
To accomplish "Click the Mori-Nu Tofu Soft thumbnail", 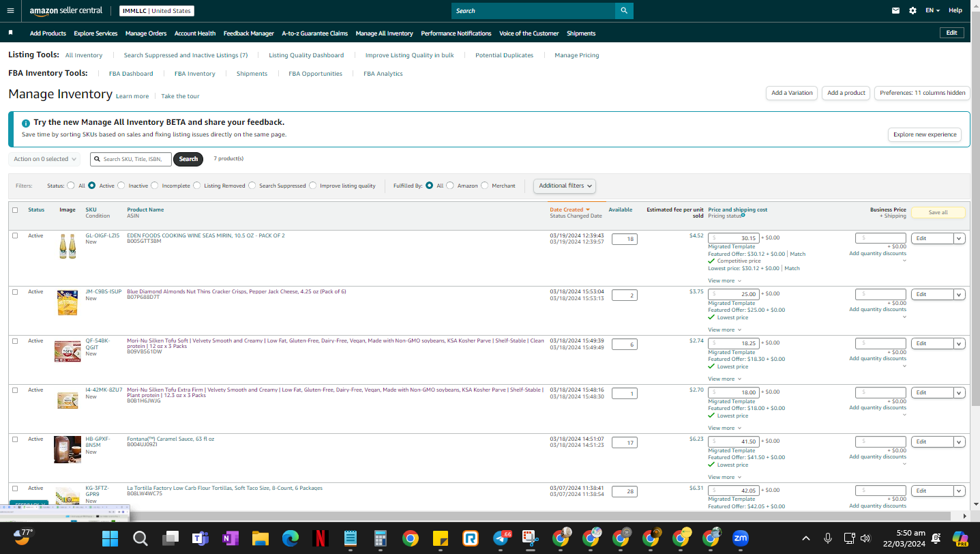I will click(68, 351).
